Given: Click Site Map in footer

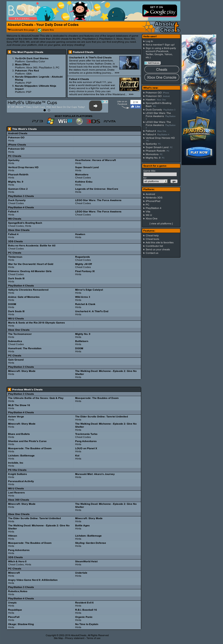Looking at the screenshot, I should pos(58,638).
